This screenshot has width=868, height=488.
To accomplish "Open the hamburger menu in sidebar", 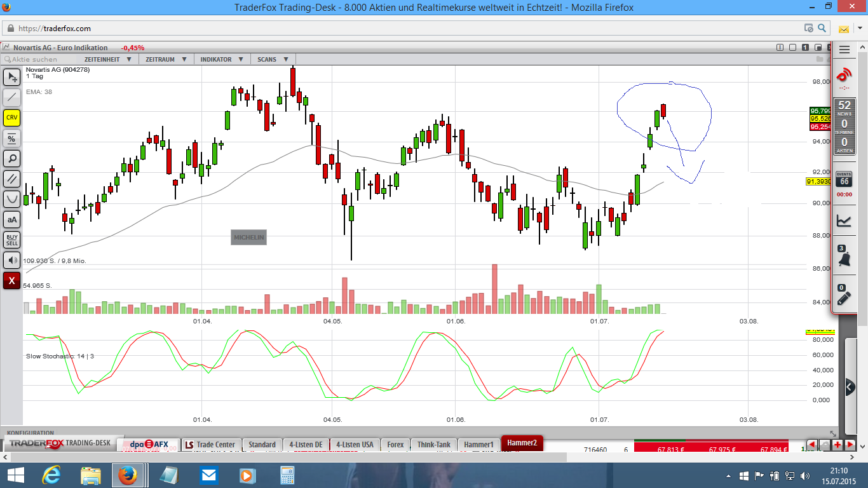I will pos(844,50).
